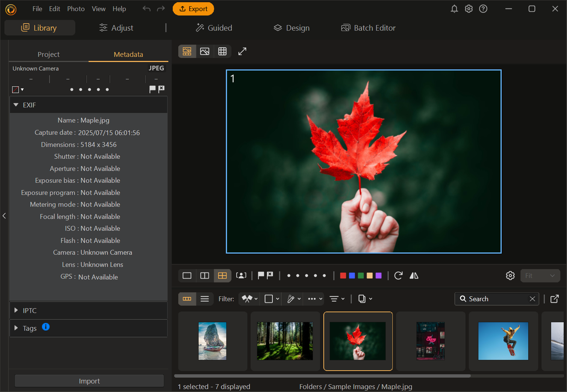Toggle list view for the photo browser
This screenshot has height=392, width=567.
point(205,299)
